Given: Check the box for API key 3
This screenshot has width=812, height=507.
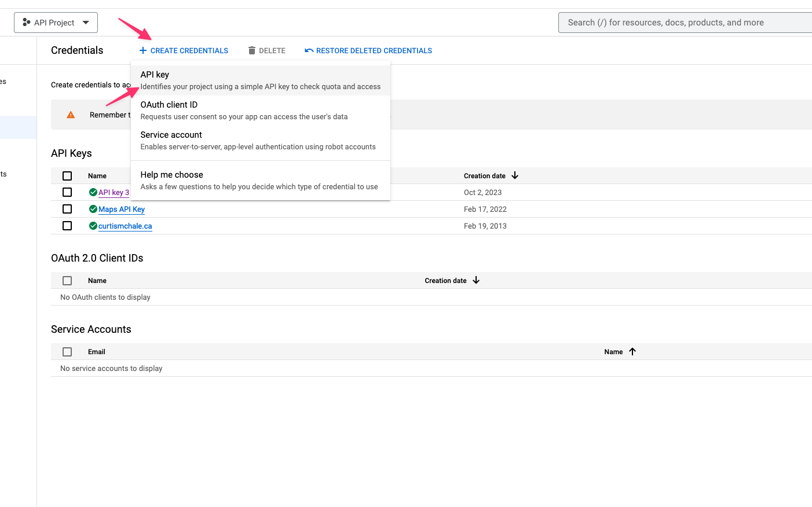Looking at the screenshot, I should pyautogui.click(x=67, y=192).
